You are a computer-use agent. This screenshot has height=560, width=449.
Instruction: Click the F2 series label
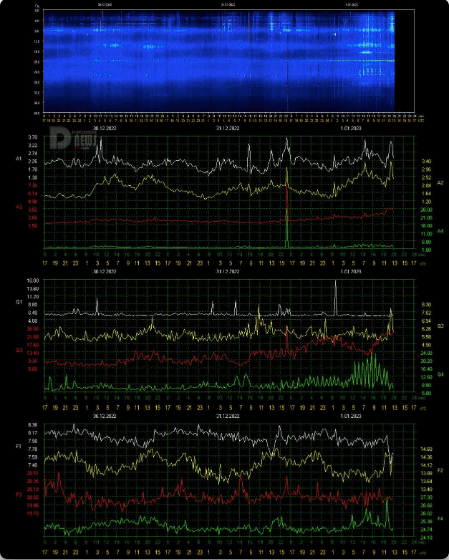tap(440, 471)
